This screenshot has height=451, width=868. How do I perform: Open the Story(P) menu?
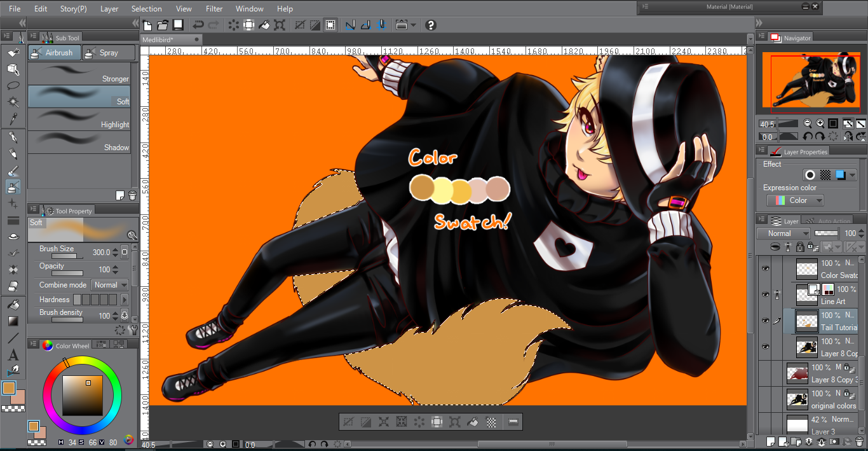click(74, 9)
